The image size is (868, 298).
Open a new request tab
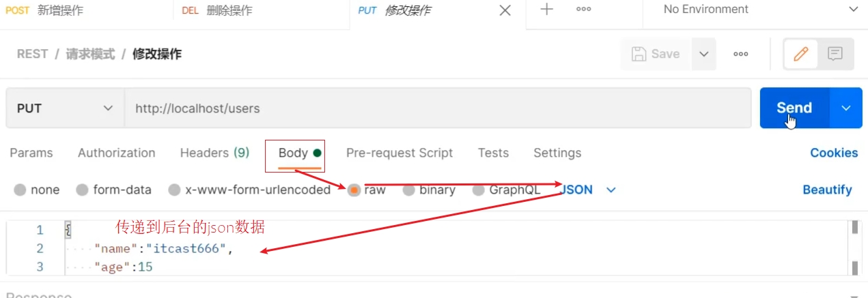coord(546,10)
